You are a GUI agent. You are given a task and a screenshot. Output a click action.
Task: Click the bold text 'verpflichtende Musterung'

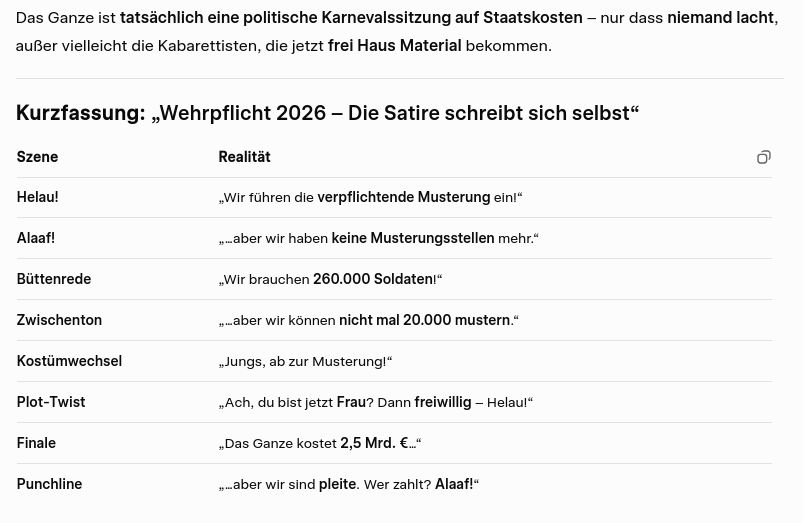click(403, 197)
